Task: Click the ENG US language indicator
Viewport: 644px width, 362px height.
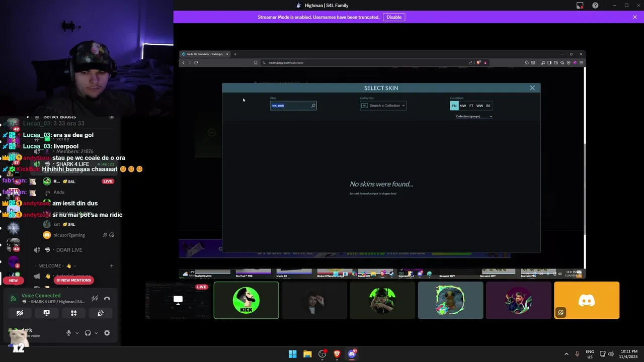Action: [x=590, y=354]
